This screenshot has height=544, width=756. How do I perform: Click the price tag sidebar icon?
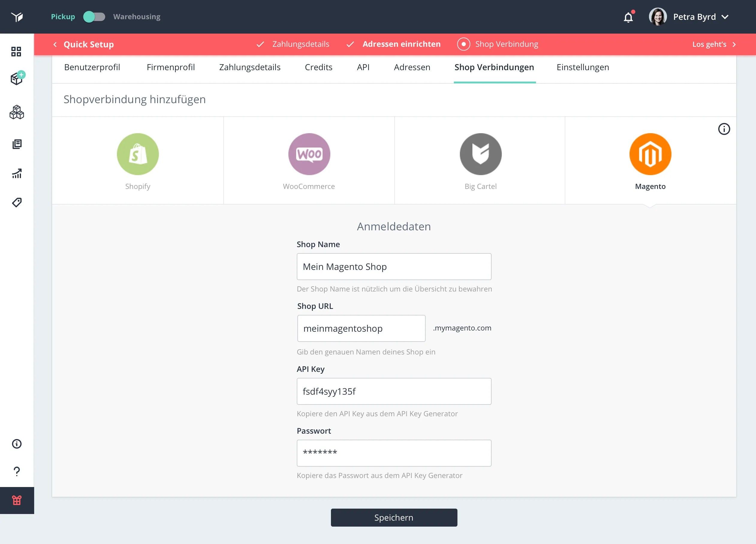tap(17, 202)
